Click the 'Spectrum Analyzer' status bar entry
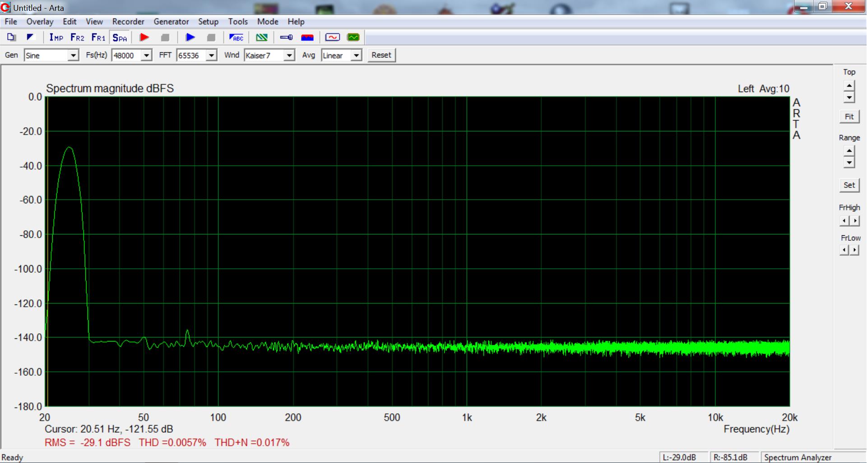Screen dimensions: 868x463 point(798,458)
